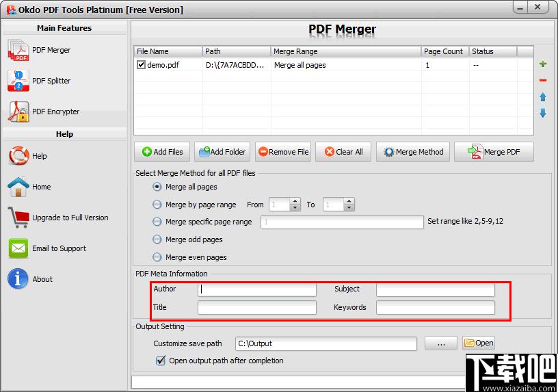558x392 pixels.
Task: Click the Add Folder button
Action: [x=222, y=152]
